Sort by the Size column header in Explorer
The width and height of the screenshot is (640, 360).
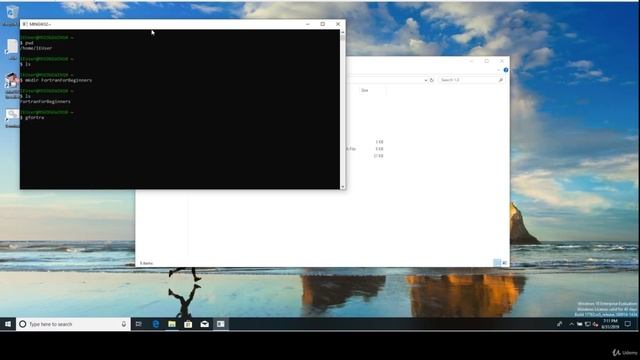(x=364, y=90)
